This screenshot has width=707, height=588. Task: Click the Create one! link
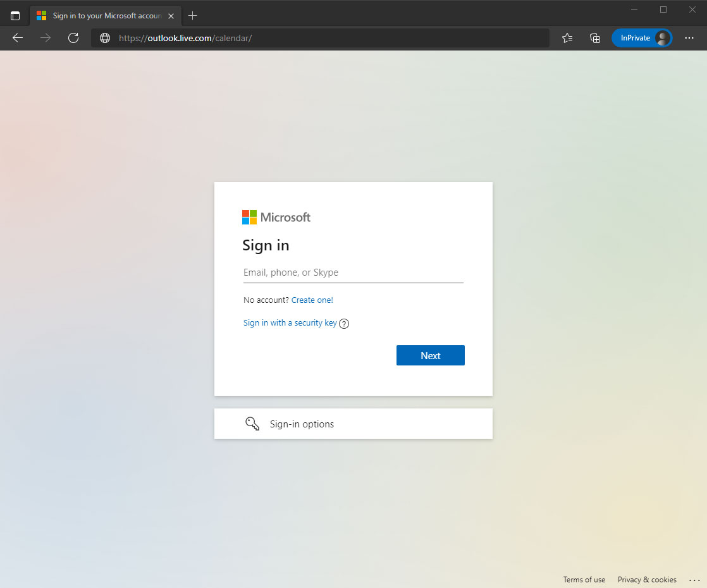(x=312, y=300)
